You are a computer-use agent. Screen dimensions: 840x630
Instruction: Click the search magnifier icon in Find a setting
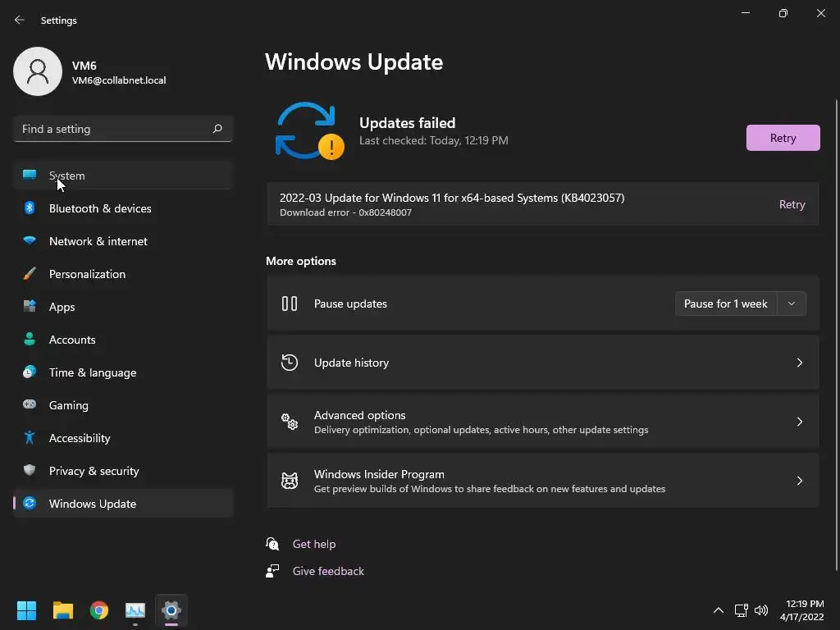[217, 129]
